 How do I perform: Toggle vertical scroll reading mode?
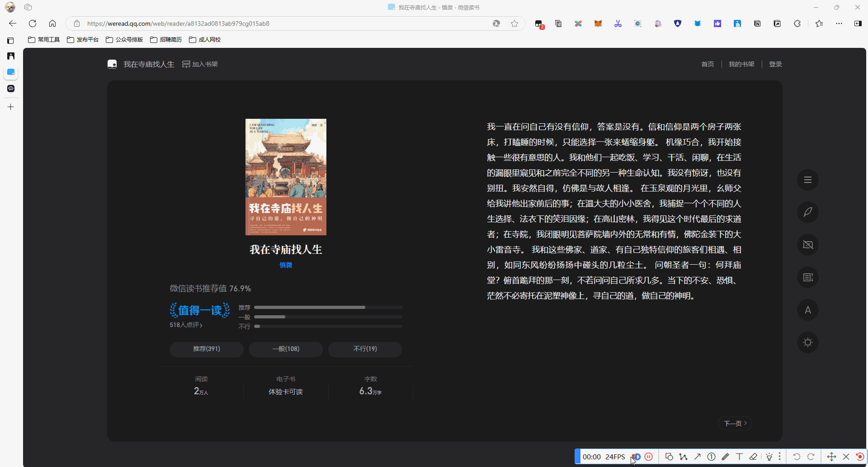pos(807,277)
